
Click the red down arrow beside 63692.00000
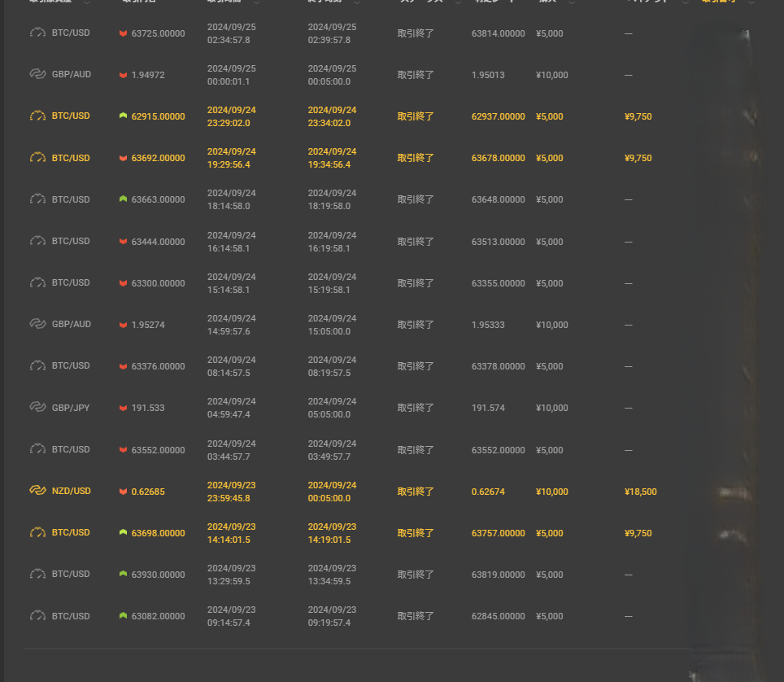click(123, 158)
